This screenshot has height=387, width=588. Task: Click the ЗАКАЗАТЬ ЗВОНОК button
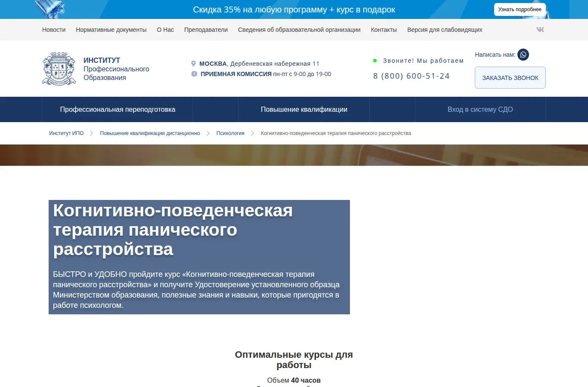tap(510, 78)
